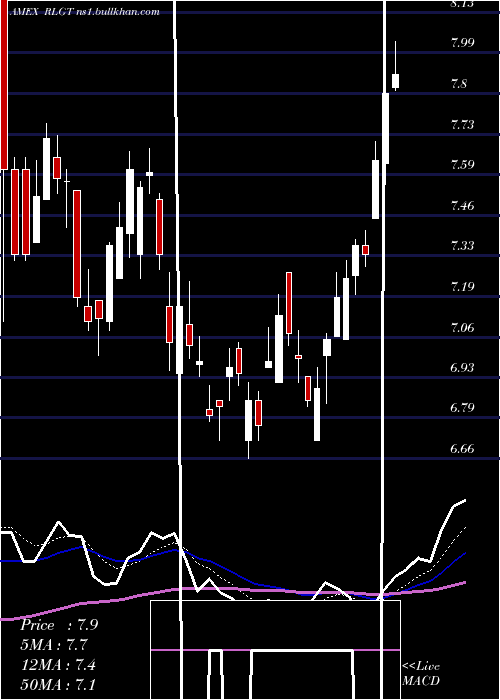Click the 6.93 price axis label

click(463, 367)
